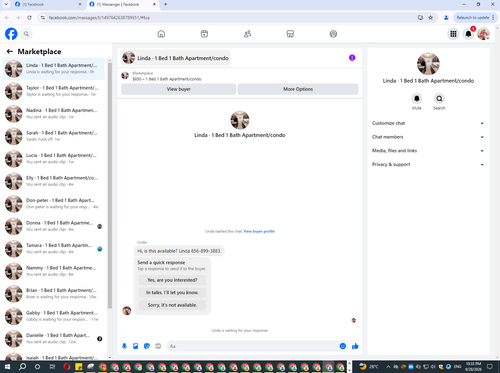Send quick response 'Sorry, it's not available.'

pyautogui.click(x=172, y=305)
